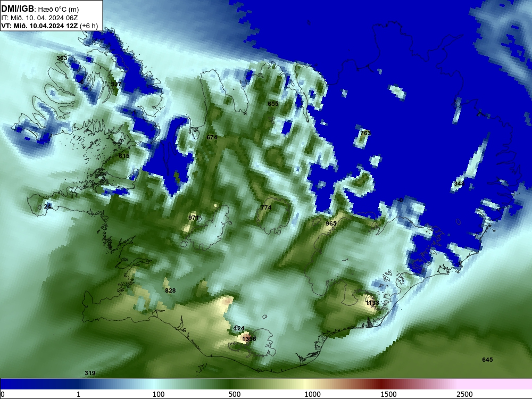This screenshot has width=532, height=399.
Task: Click the 763 elevation value
Action: coord(365,132)
